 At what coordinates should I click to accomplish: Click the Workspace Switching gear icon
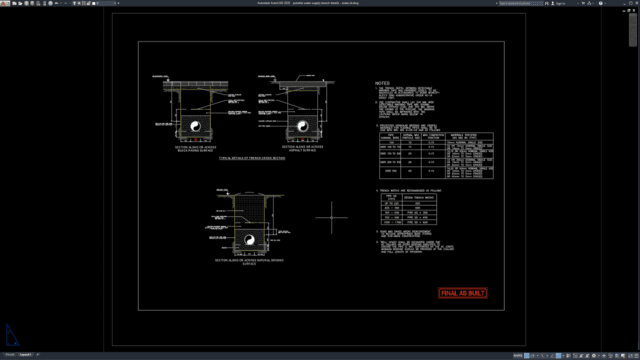click(x=594, y=356)
